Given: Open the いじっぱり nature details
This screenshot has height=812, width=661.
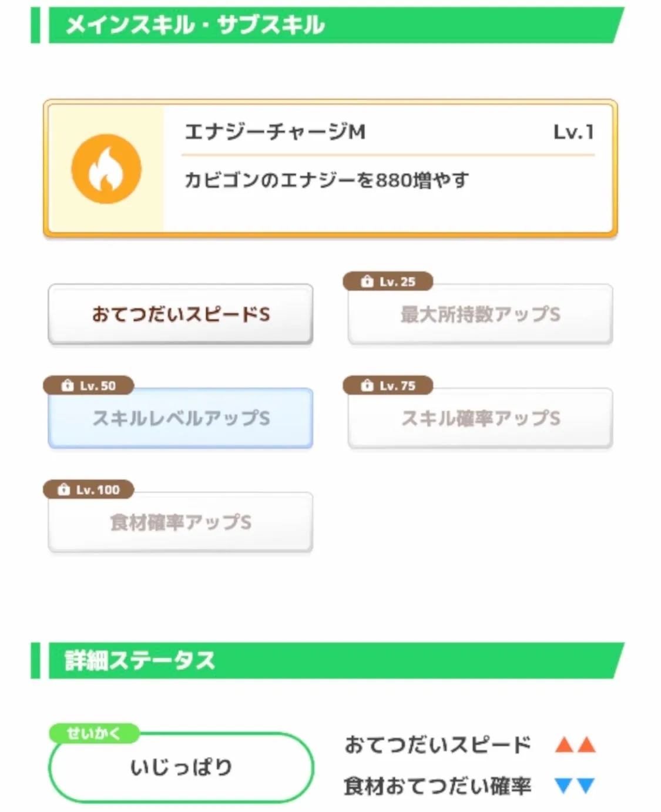Looking at the screenshot, I should 181,767.
